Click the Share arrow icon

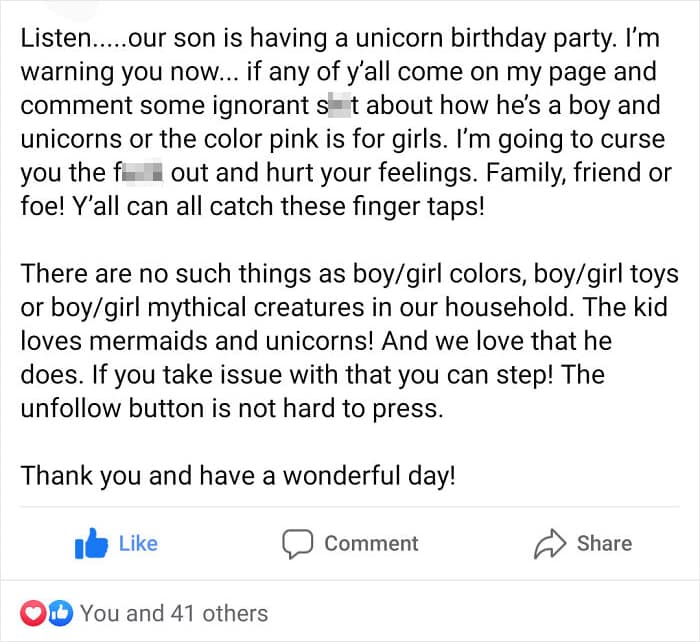pyautogui.click(x=551, y=544)
